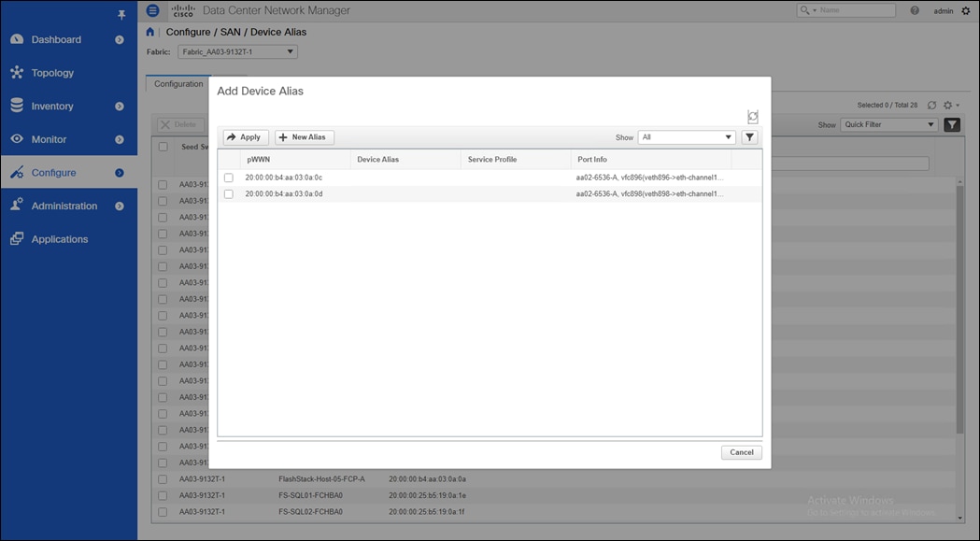Click the dark filter icon next to Quick Filter
980x541 pixels.
pyautogui.click(x=951, y=123)
